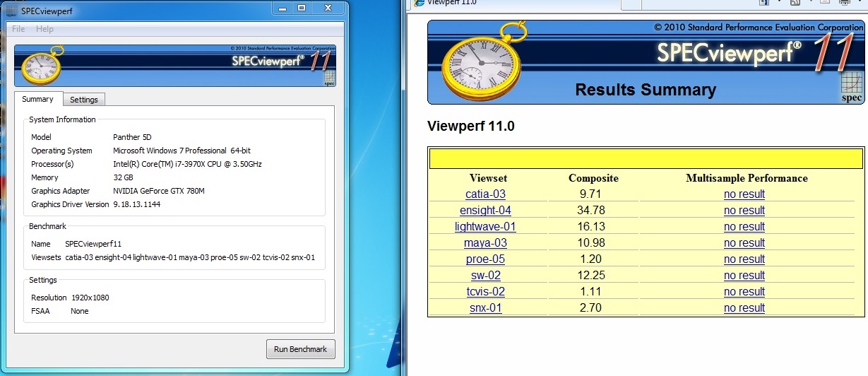This screenshot has width=868, height=376.
Task: Open the maya-03 results link
Action: click(485, 243)
